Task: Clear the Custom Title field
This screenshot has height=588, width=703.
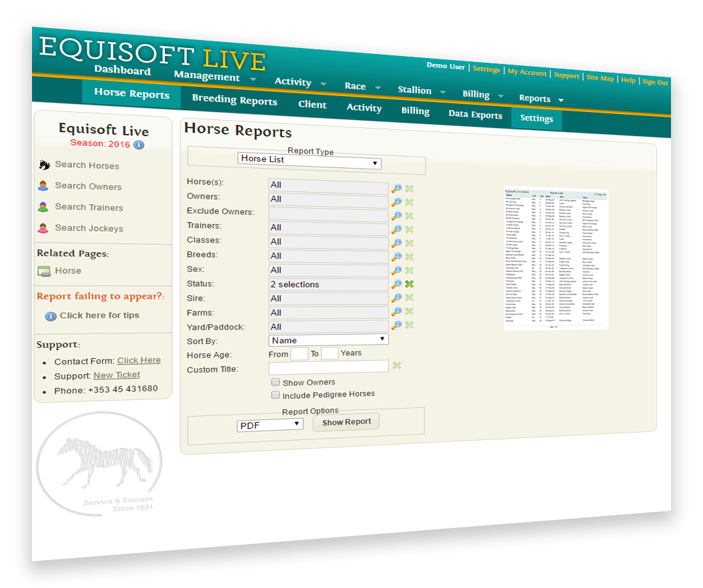Action: tap(397, 366)
